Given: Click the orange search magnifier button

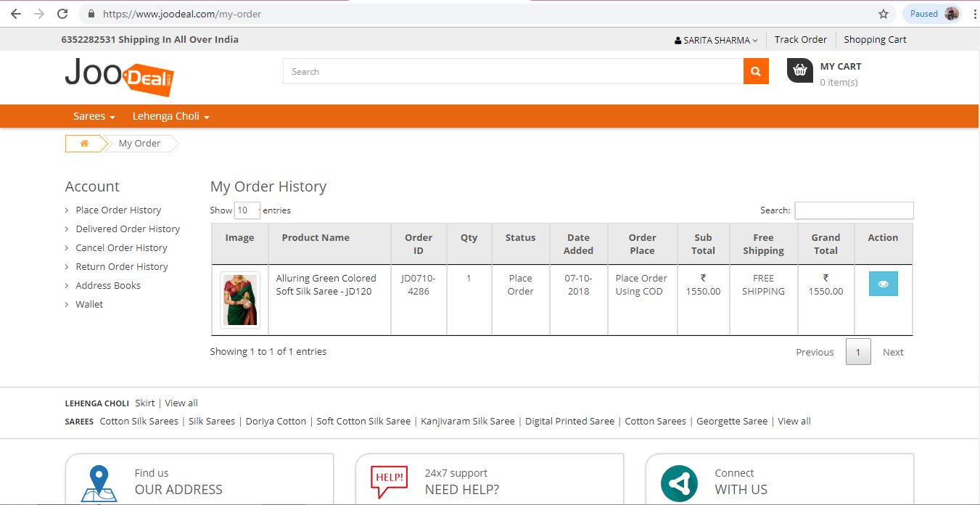Looking at the screenshot, I should (756, 71).
